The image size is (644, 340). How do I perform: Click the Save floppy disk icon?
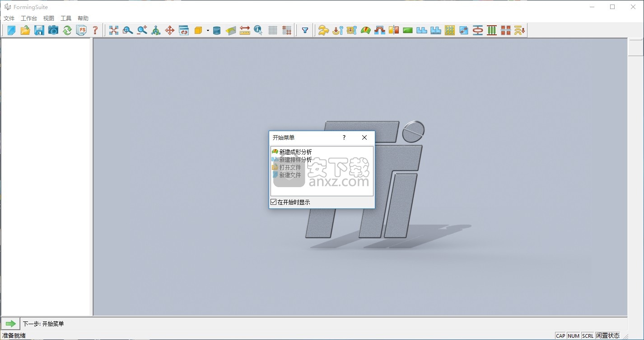pyautogui.click(x=39, y=30)
